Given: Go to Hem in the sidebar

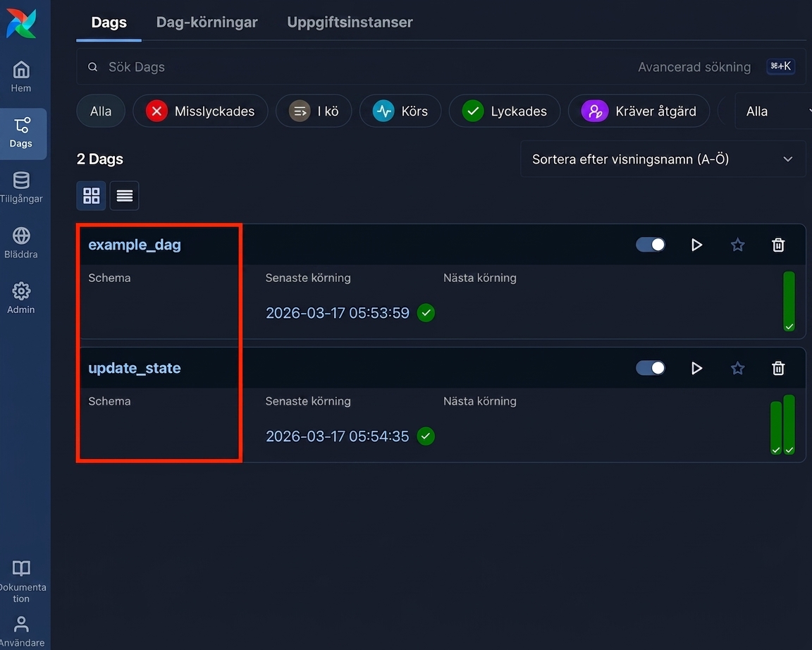Looking at the screenshot, I should pyautogui.click(x=21, y=77).
